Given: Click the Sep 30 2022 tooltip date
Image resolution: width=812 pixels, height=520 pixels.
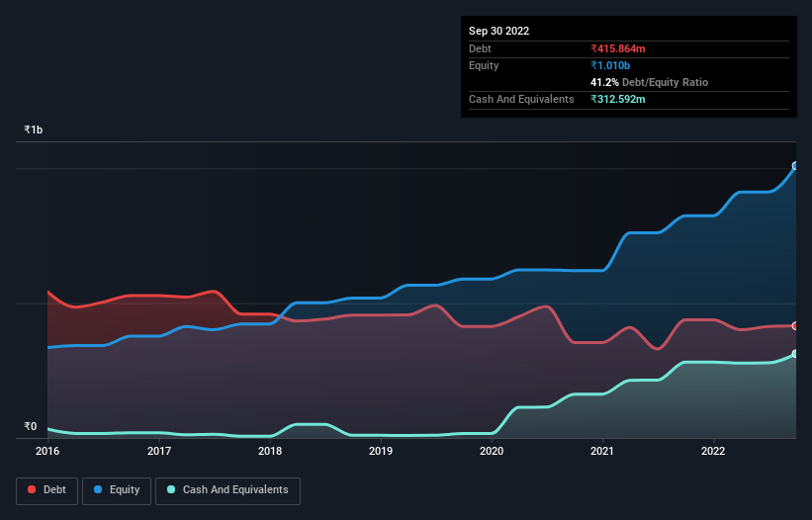Looking at the screenshot, I should (x=498, y=31).
